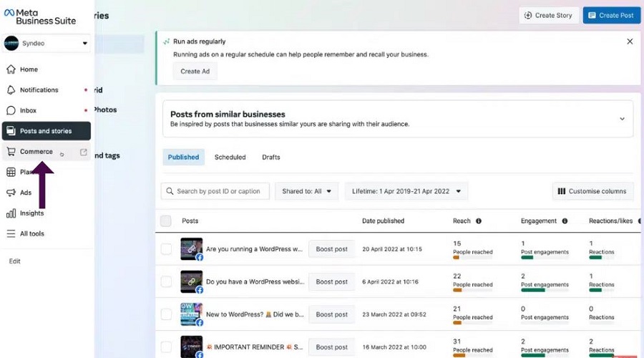This screenshot has width=644, height=358.
Task: Click the Syndeo profile avatar
Action: [x=11, y=43]
